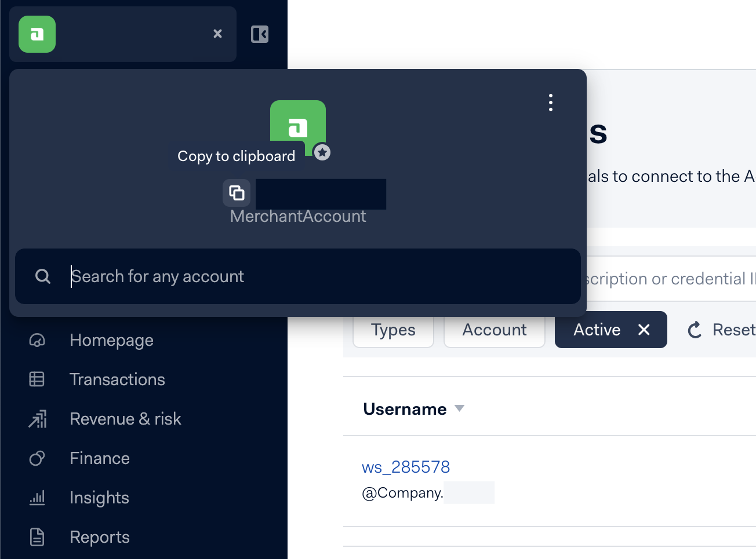Click the green logo in the top bar
The height and width of the screenshot is (559, 756).
coord(37,34)
